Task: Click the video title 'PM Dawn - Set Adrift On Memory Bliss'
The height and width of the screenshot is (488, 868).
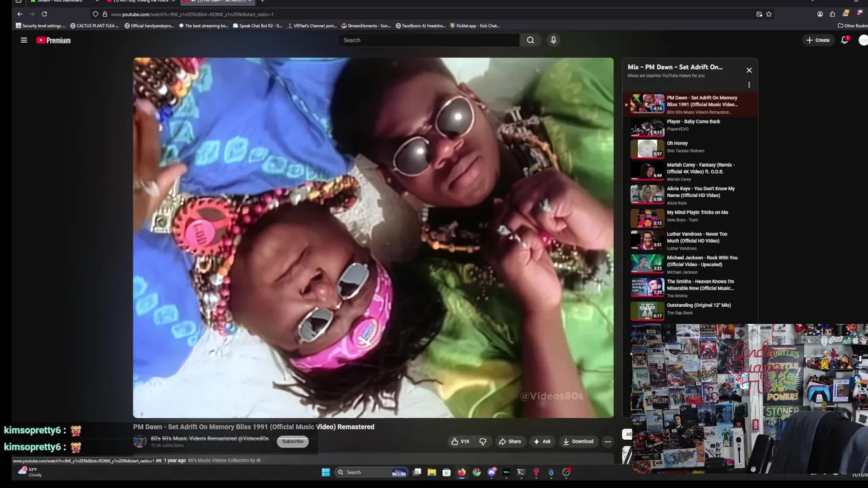Action: click(x=254, y=426)
